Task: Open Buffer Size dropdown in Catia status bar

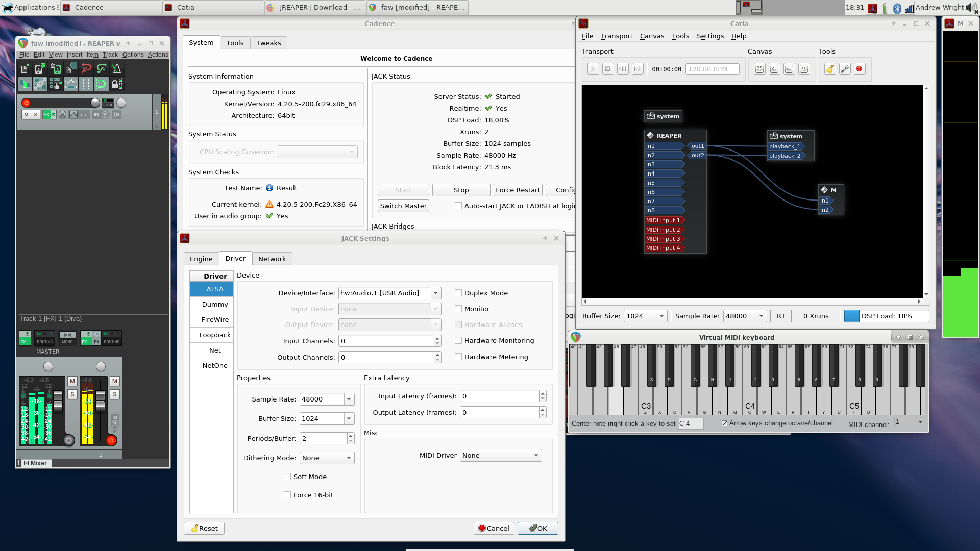Action: 646,316
